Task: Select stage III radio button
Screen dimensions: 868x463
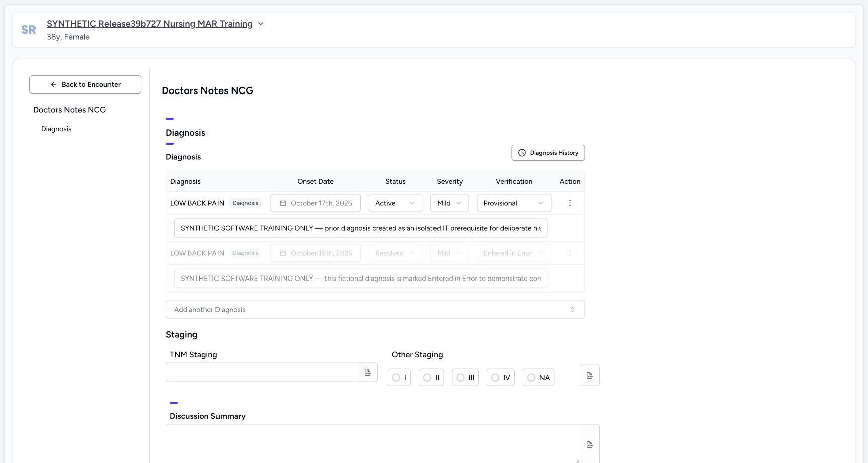Action: 460,378
